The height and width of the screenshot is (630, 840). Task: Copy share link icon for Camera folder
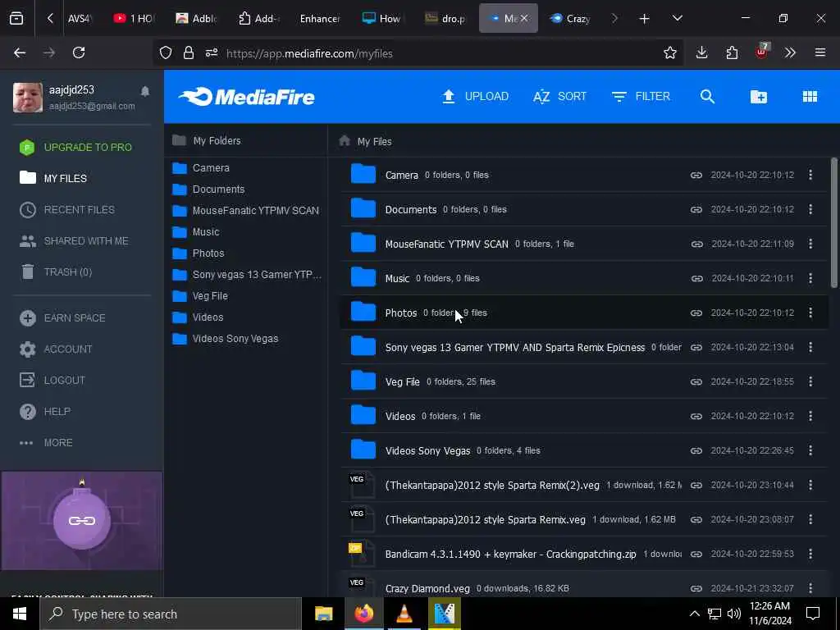[696, 176]
